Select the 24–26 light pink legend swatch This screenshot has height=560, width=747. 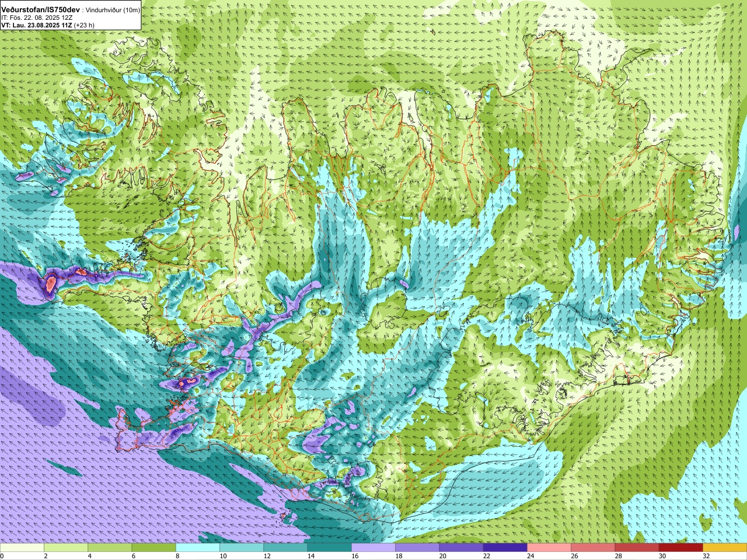click(x=549, y=548)
